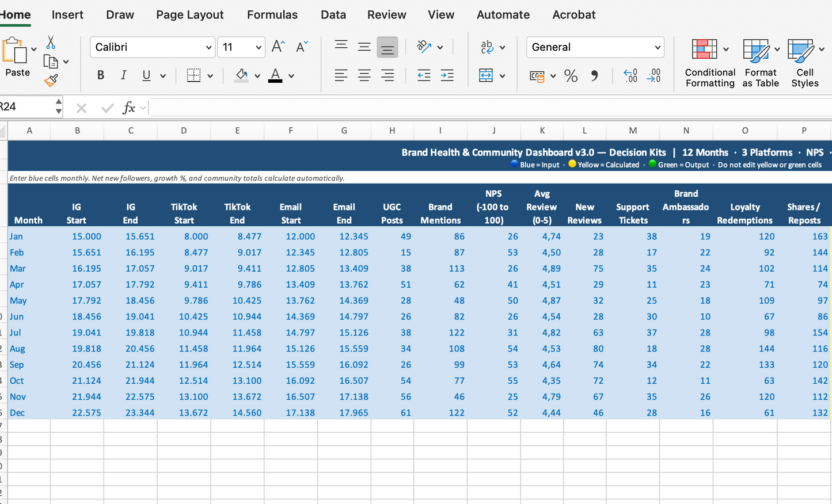Click inside the formula bar
This screenshot has width=832, height=504.
coord(489,107)
